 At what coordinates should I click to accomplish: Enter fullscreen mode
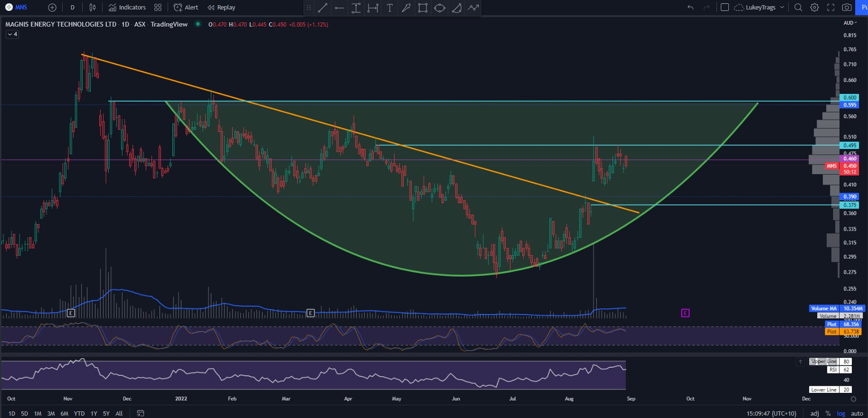point(830,8)
